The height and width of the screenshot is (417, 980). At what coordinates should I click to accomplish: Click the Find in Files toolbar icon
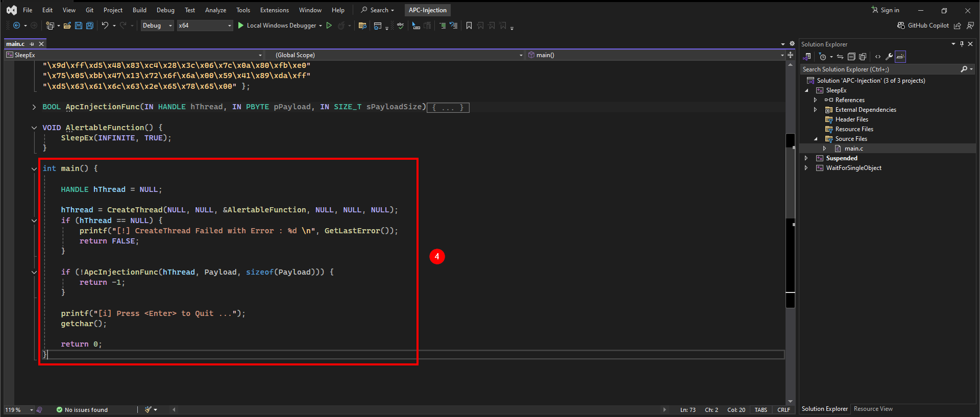[x=362, y=26]
